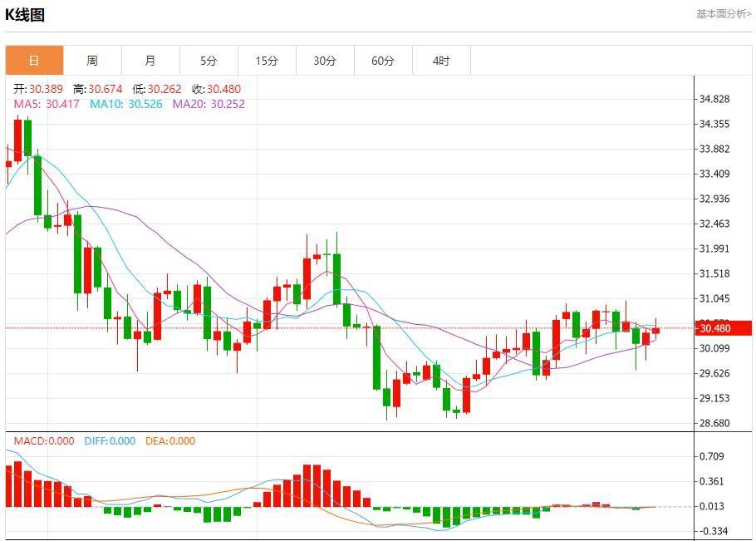Open the 月 monthly chart tab
Viewport: 756px width, 541px height.
coord(150,61)
